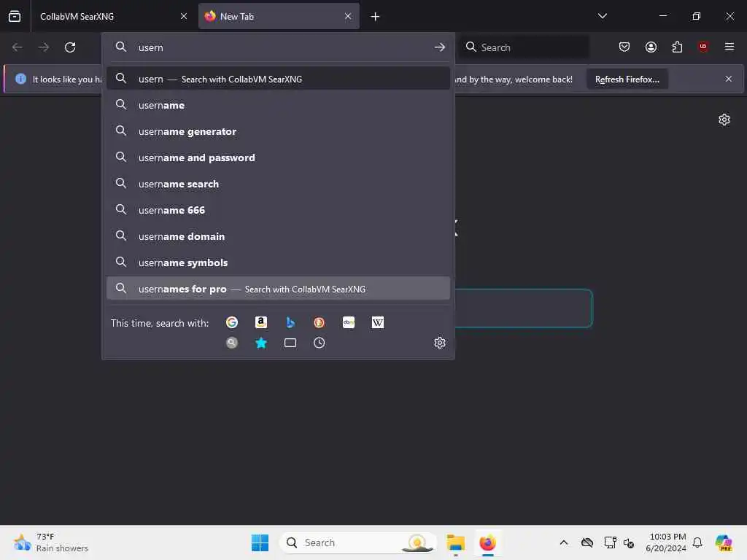
Task: Click the Refresh Firefox button
Action: click(x=627, y=79)
